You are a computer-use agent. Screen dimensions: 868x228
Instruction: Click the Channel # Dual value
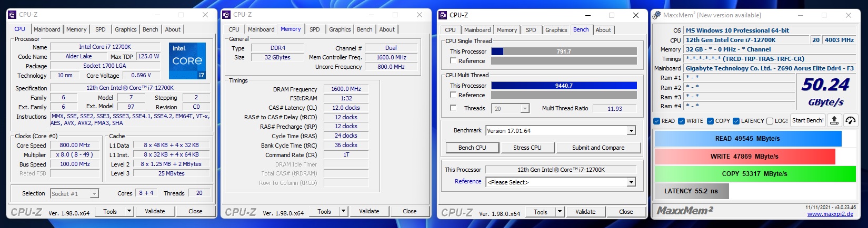[x=391, y=48]
